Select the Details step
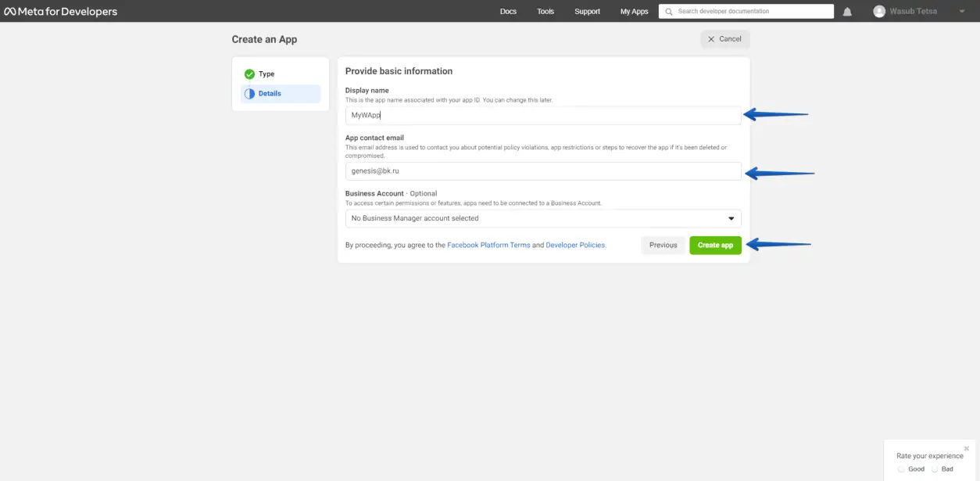Viewport: 980px width, 481px height. tap(281, 94)
